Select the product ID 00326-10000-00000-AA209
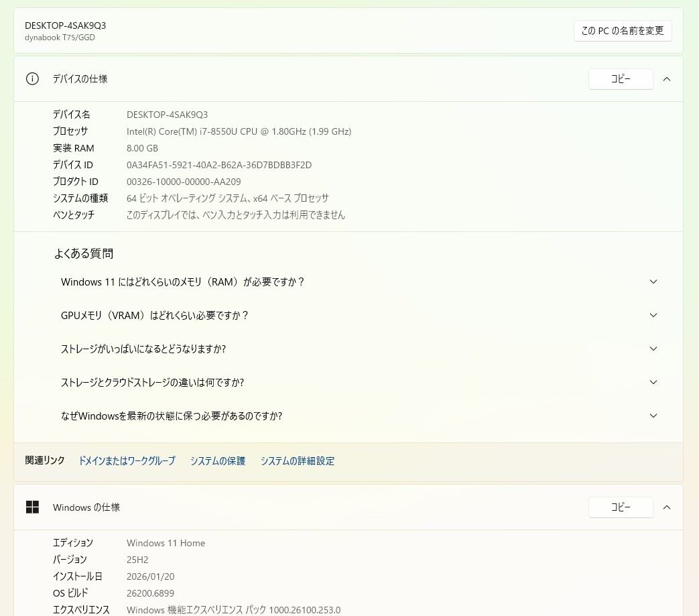This screenshot has height=616, width=699. click(x=184, y=182)
